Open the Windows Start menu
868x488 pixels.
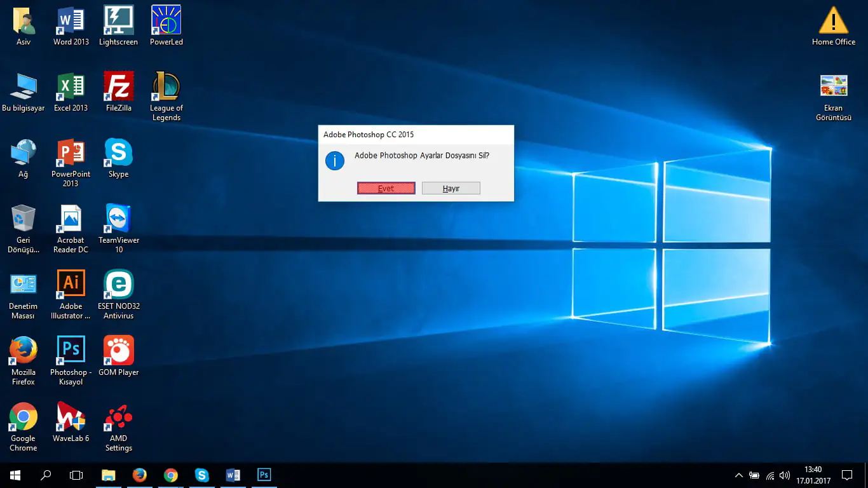(15, 475)
